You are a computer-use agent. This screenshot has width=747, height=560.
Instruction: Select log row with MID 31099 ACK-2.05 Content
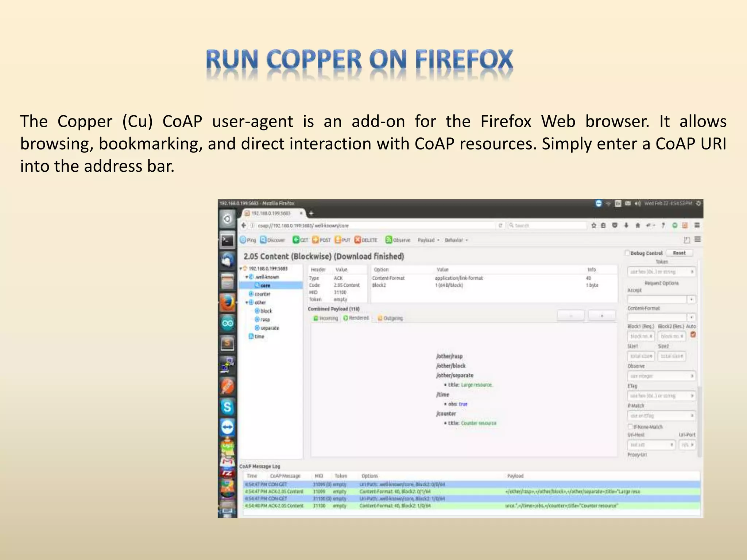tap(472, 491)
